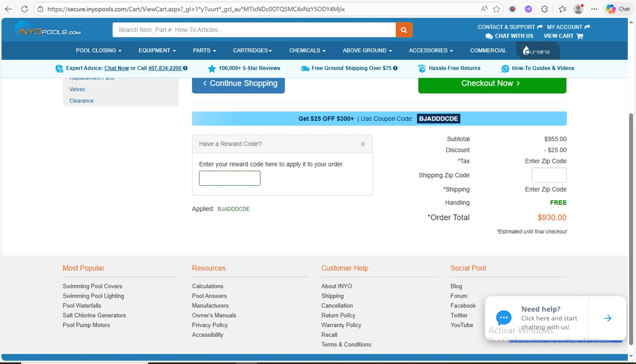Open Facebook social link
The width and height of the screenshot is (636, 364).
coord(463,306)
